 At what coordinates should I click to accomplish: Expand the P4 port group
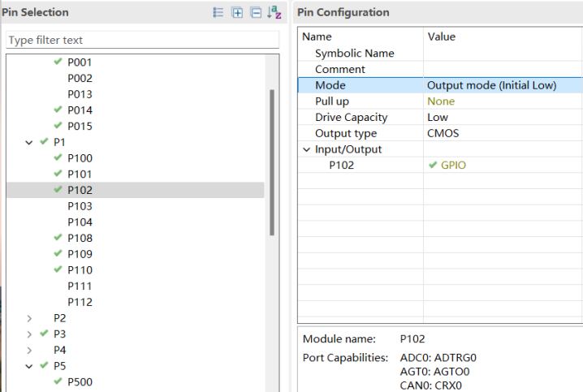click(x=29, y=351)
